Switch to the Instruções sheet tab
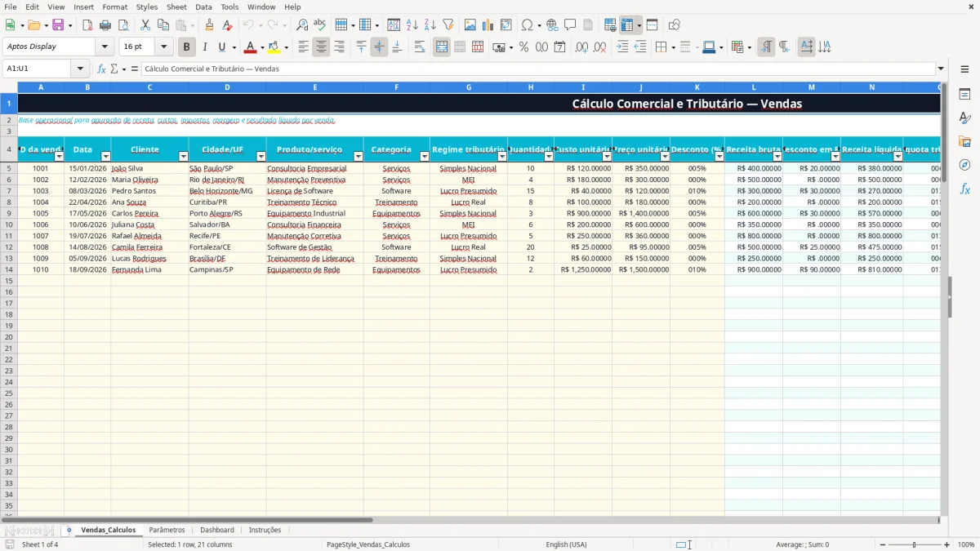This screenshot has height=551, width=980. (x=265, y=530)
